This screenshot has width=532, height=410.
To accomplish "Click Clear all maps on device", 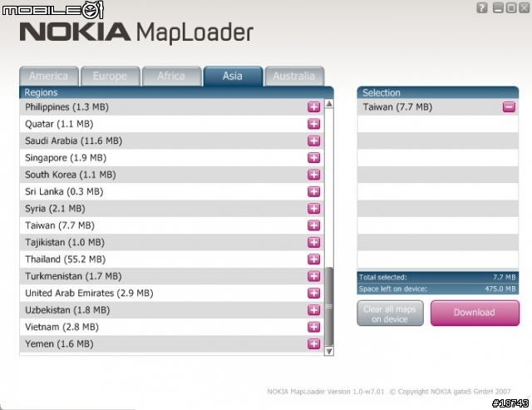I will tap(390, 314).
